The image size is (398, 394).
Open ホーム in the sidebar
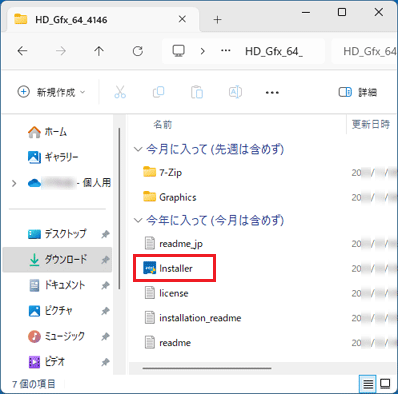click(x=48, y=132)
